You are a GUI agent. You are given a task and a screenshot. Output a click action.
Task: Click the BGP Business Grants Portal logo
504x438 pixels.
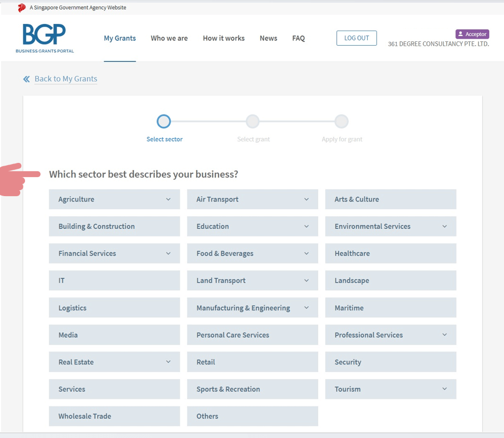click(x=45, y=38)
